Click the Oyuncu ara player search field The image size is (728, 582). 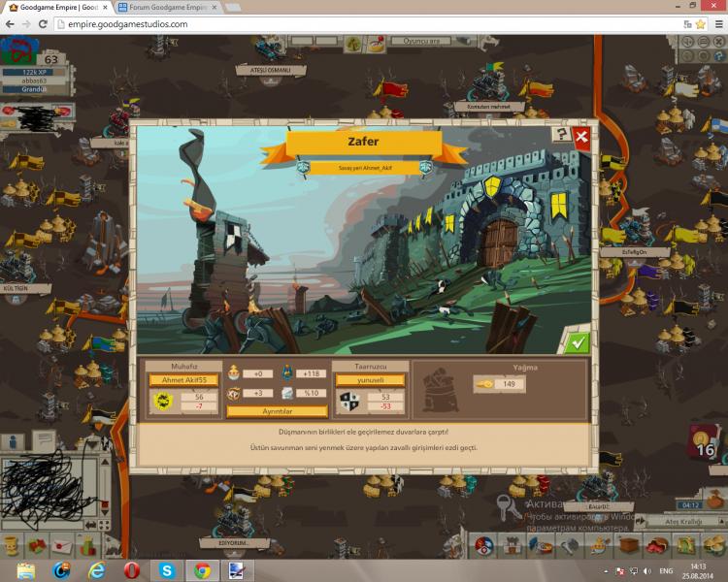click(420, 41)
